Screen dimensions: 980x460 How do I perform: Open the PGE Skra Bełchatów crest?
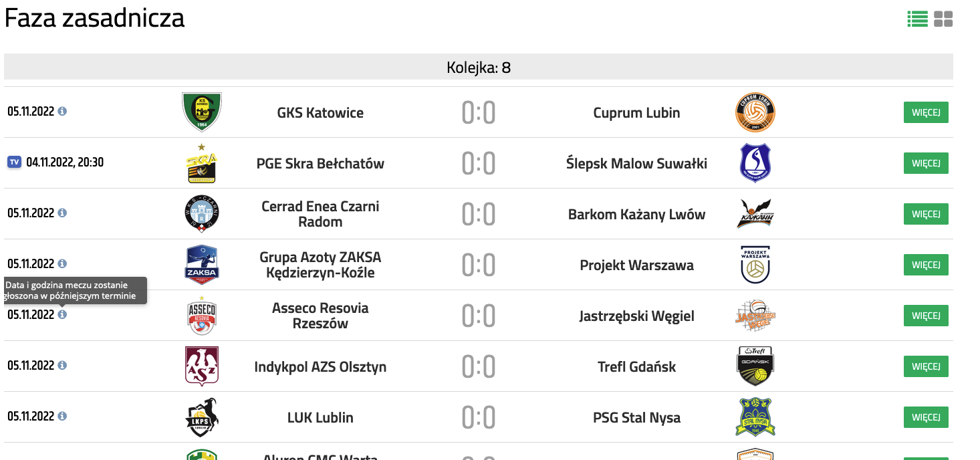click(202, 163)
